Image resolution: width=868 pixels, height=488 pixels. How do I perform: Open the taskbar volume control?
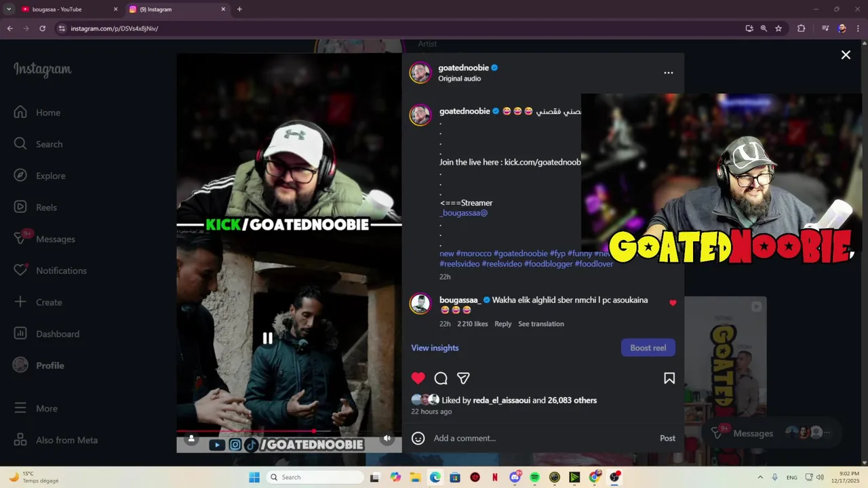point(820,477)
